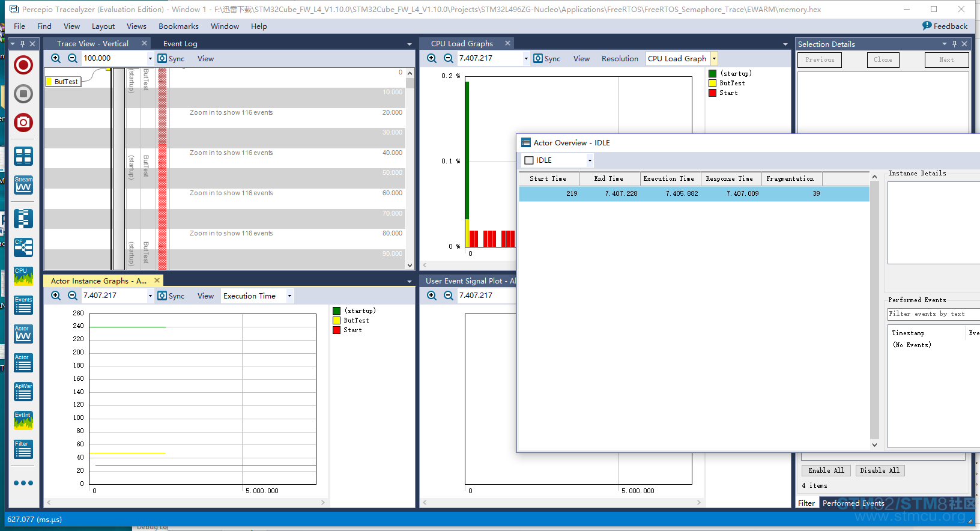Tick the IDLE checkbox in Actor Overview

point(529,160)
